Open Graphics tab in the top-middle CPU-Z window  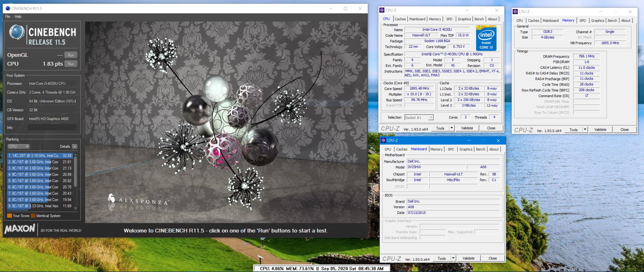[x=464, y=19]
